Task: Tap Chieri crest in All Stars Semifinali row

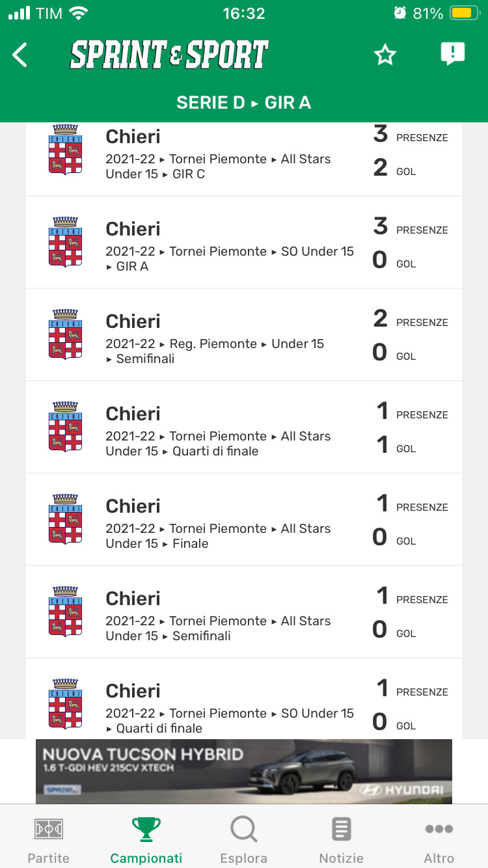Action: tap(65, 612)
